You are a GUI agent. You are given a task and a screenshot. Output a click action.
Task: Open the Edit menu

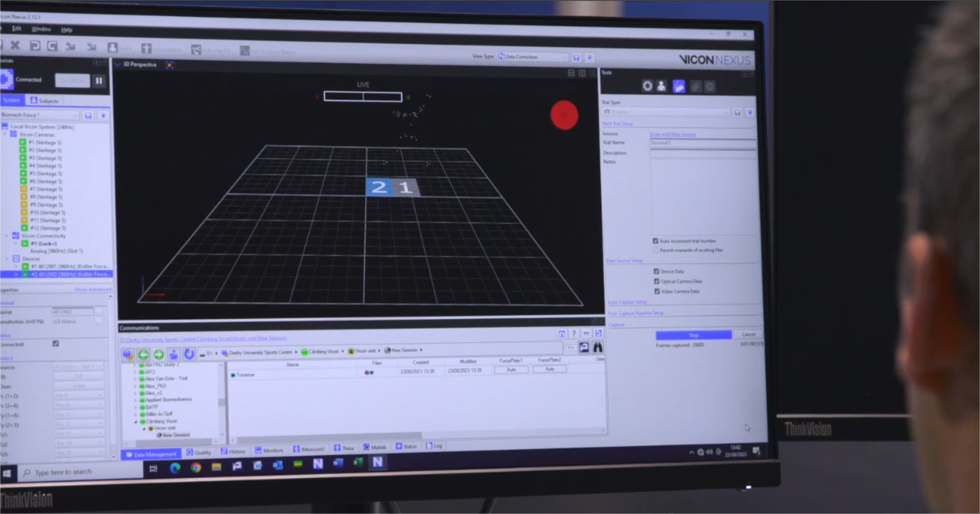point(16,29)
